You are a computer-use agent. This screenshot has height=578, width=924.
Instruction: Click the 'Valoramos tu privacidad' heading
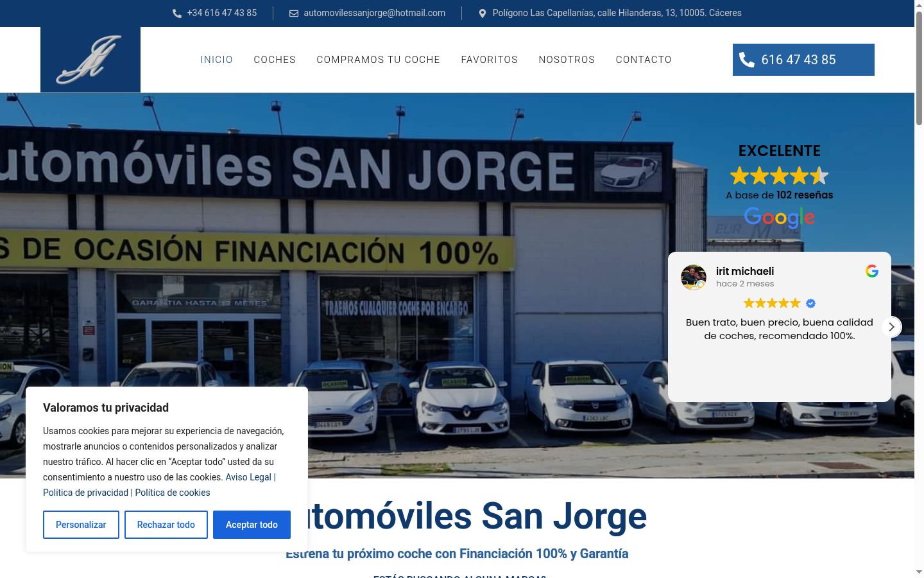point(106,408)
